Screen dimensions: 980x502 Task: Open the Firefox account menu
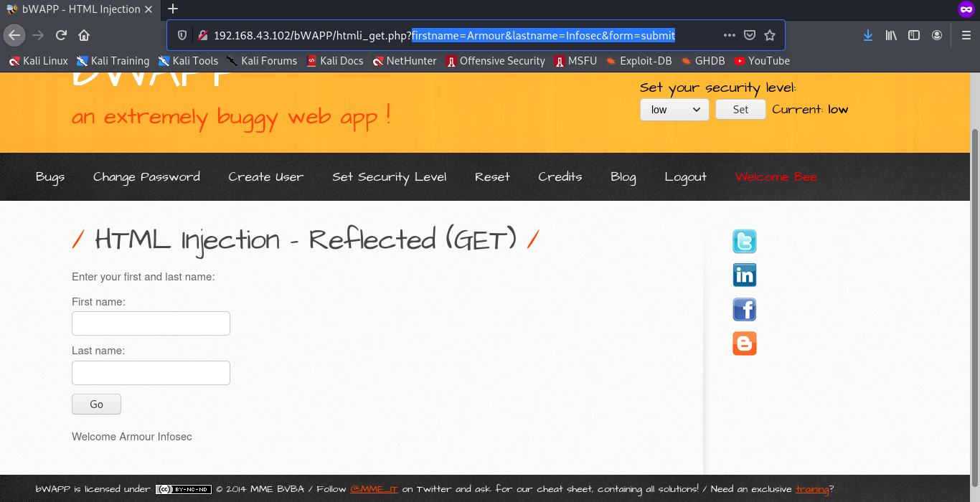tap(937, 35)
